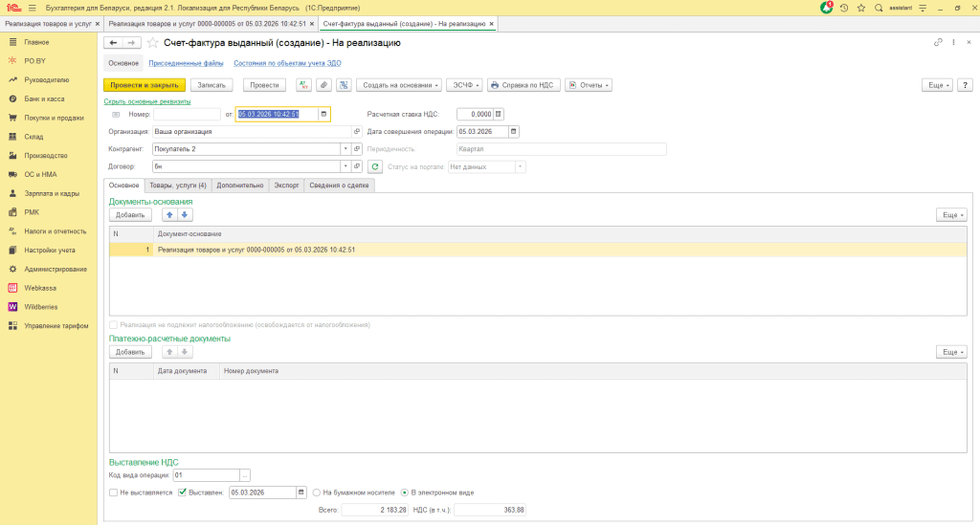Expand the Контрагент dropdown list
Viewport: 980px width, 525px height.
coord(345,149)
